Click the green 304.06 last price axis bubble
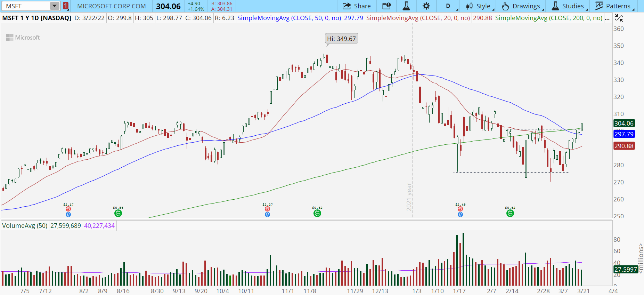Screen dimensions: 644x295 click(624, 123)
